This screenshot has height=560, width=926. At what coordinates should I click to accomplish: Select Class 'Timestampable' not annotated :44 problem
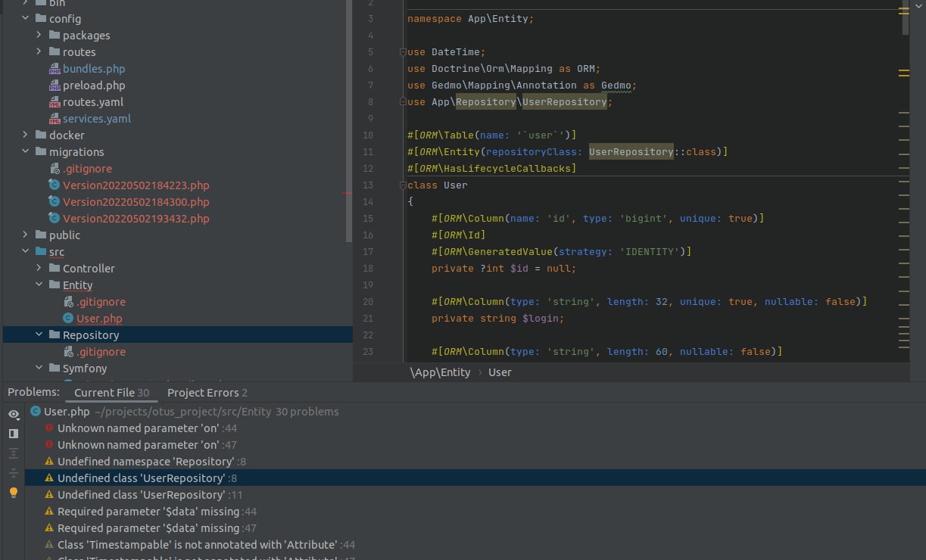click(475, 545)
